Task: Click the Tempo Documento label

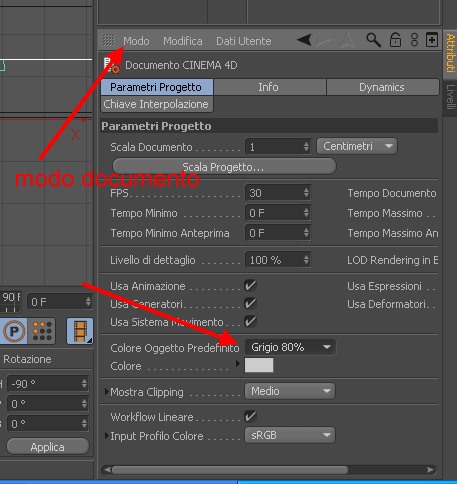Action: (x=392, y=193)
